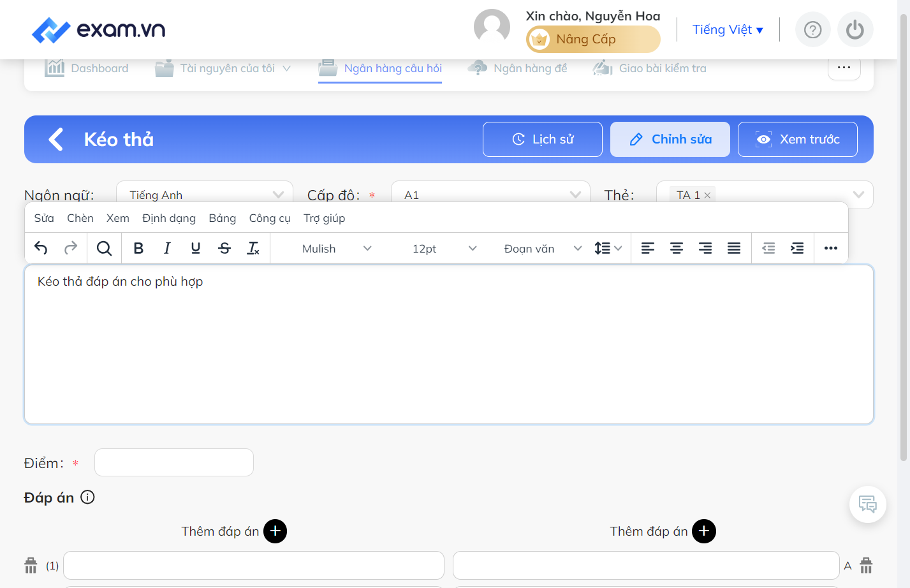Open the Chèn editor menu
910x588 pixels.
[x=80, y=218]
